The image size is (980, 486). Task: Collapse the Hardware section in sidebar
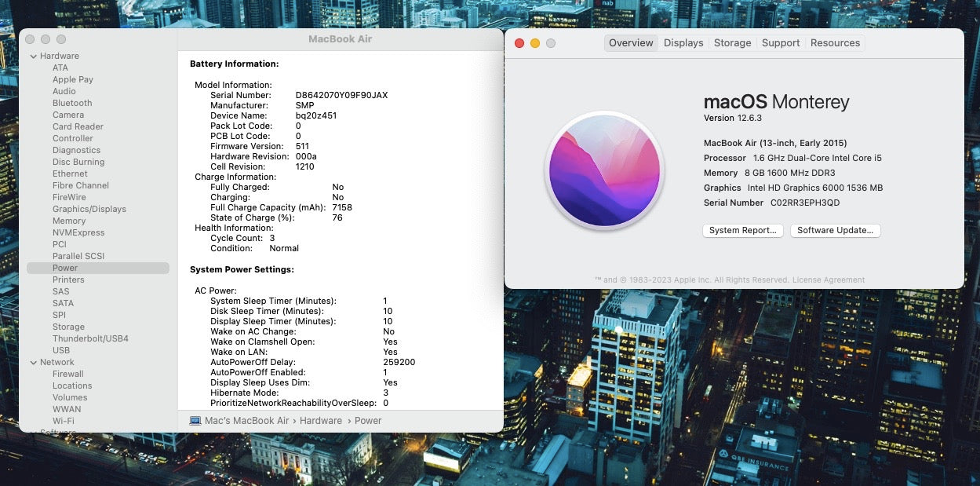click(34, 57)
